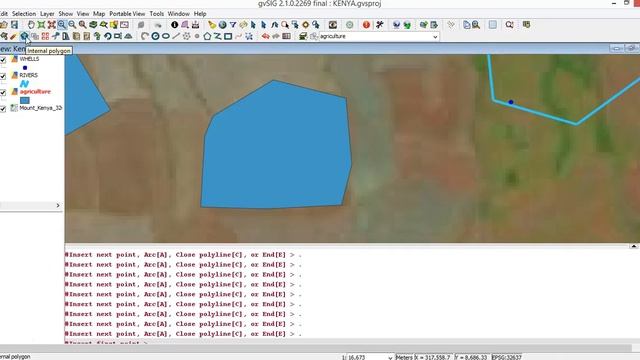The width and height of the screenshot is (640, 360).
Task: Select the Rectangle drawing tool
Action: click(x=228, y=36)
